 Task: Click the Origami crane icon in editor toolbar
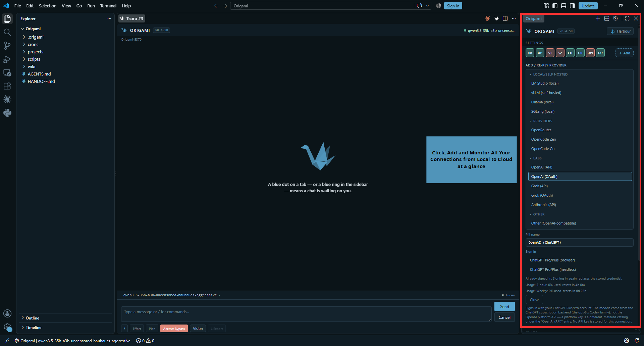[x=496, y=18]
